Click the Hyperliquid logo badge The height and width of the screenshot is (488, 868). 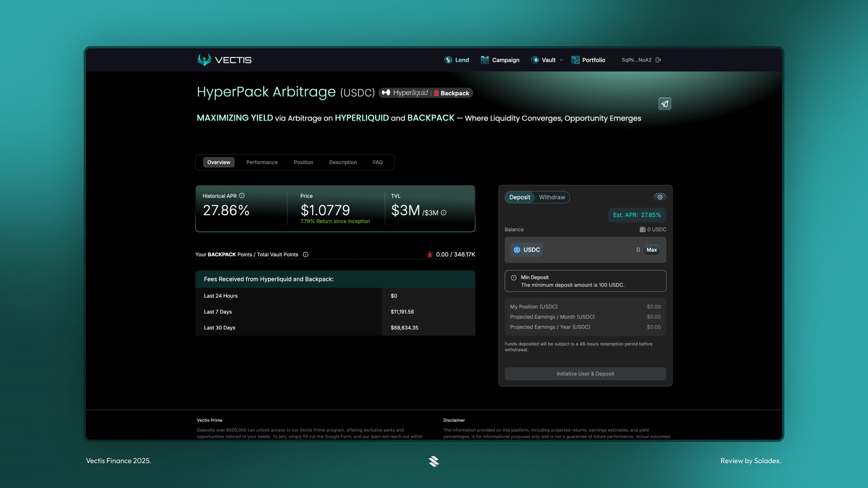(405, 93)
